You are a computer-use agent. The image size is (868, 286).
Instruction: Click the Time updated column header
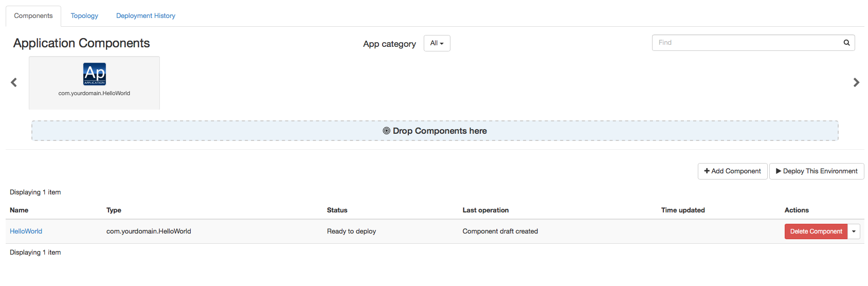tap(683, 210)
